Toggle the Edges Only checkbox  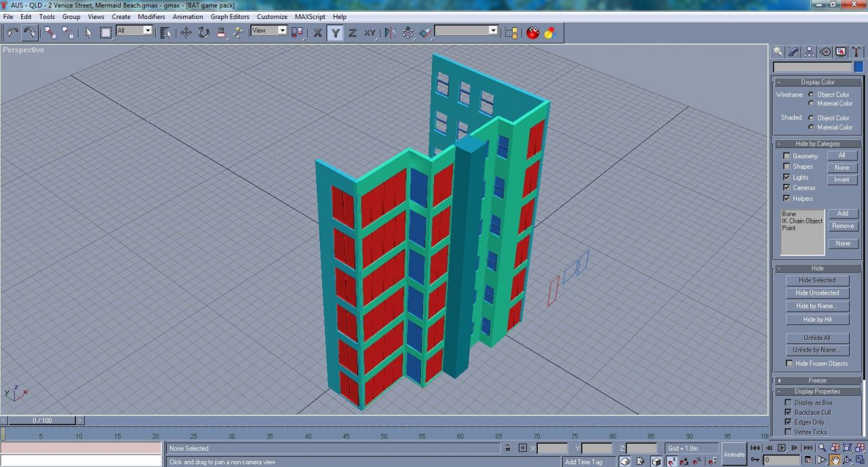pyautogui.click(x=788, y=422)
